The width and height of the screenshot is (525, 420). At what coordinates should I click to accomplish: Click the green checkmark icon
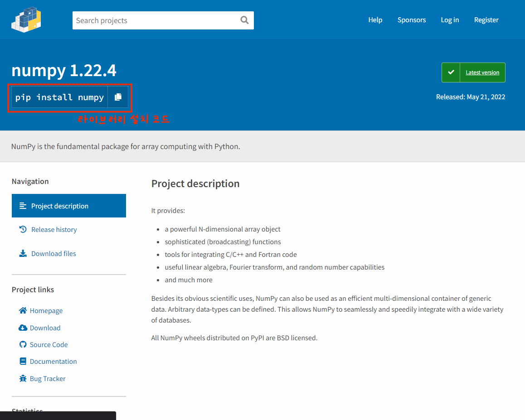coord(451,72)
